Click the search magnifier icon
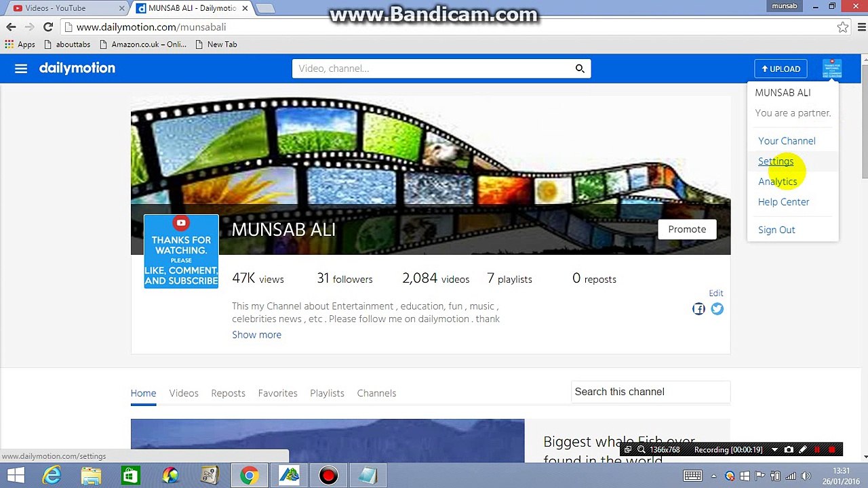This screenshot has width=868, height=488. tap(580, 68)
